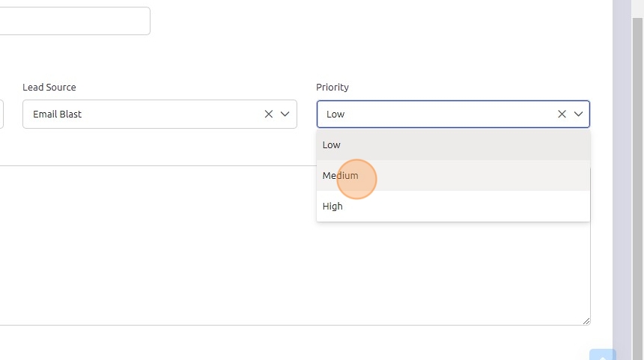Open the Email Blast combo box

coord(142,115)
